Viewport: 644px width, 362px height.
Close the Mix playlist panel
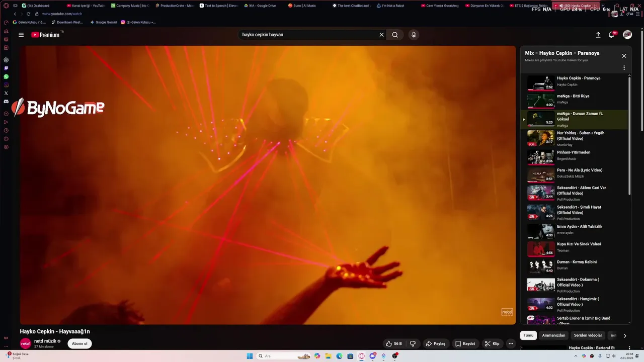(624, 56)
